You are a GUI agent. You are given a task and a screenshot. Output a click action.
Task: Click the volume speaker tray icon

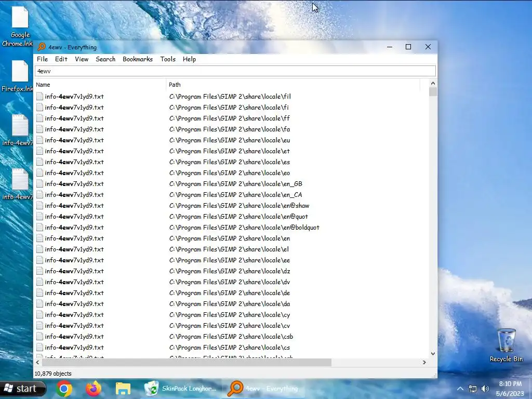tap(485, 389)
